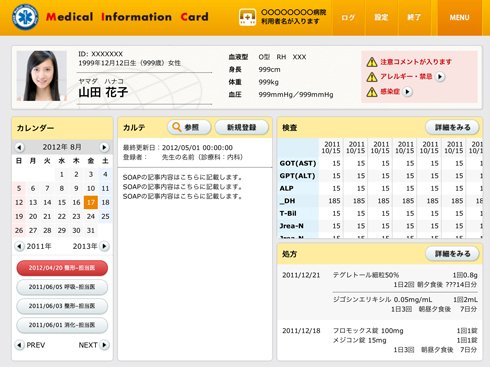Jump back to 2011年 with arrow
490x367 pixels.
tap(19, 246)
